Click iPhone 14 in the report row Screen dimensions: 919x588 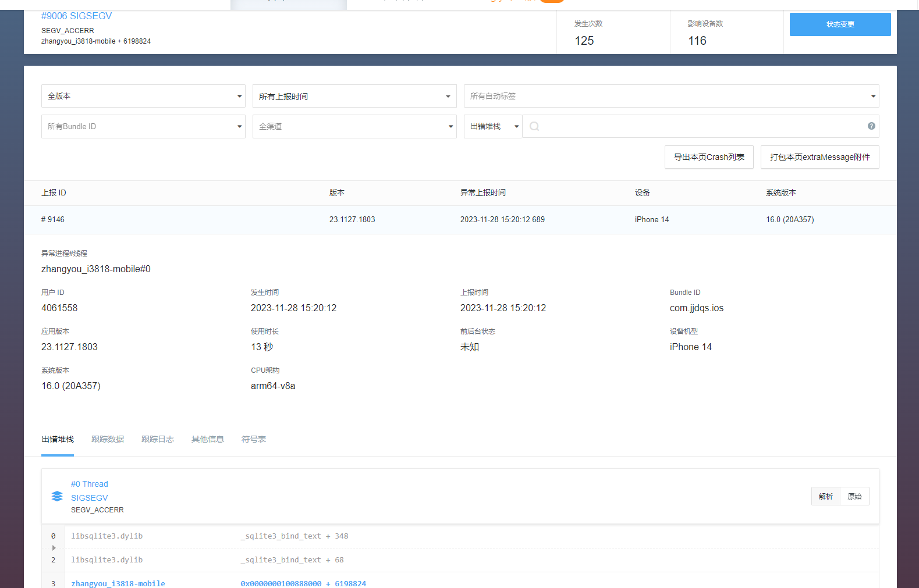click(652, 220)
